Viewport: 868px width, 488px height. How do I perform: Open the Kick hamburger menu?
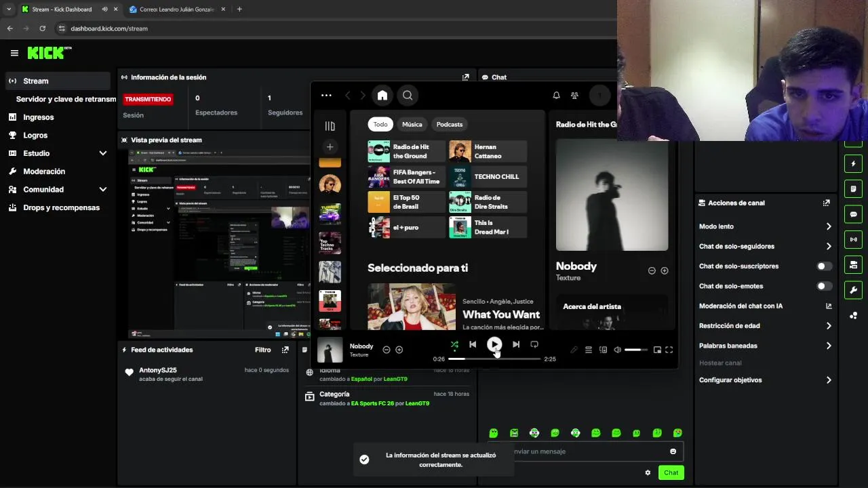pos(14,53)
